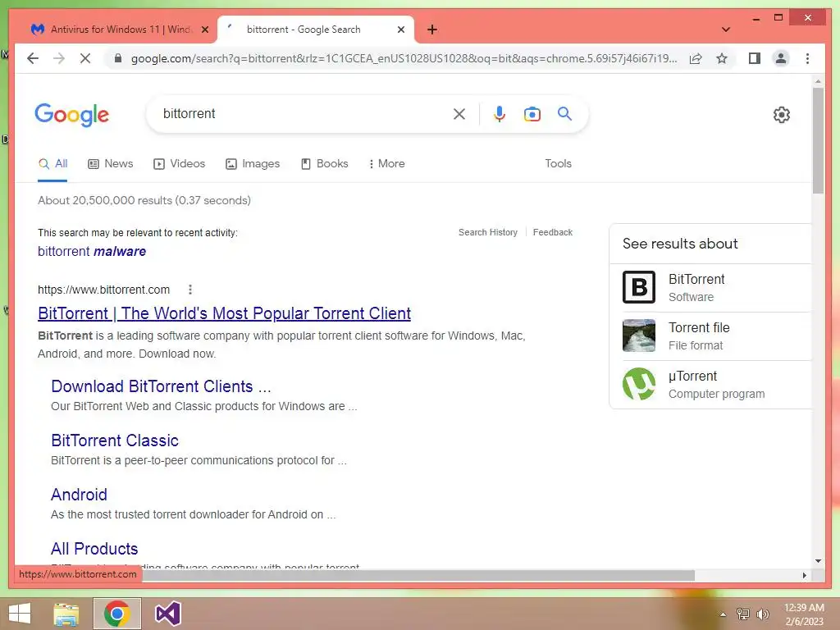Open the tab search chevron
The image size is (840, 630).
725,30
